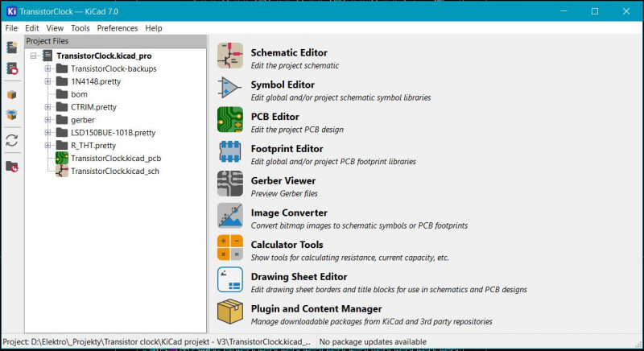Start the Image Converter icon
The width and height of the screenshot is (644, 351).
[230, 216]
